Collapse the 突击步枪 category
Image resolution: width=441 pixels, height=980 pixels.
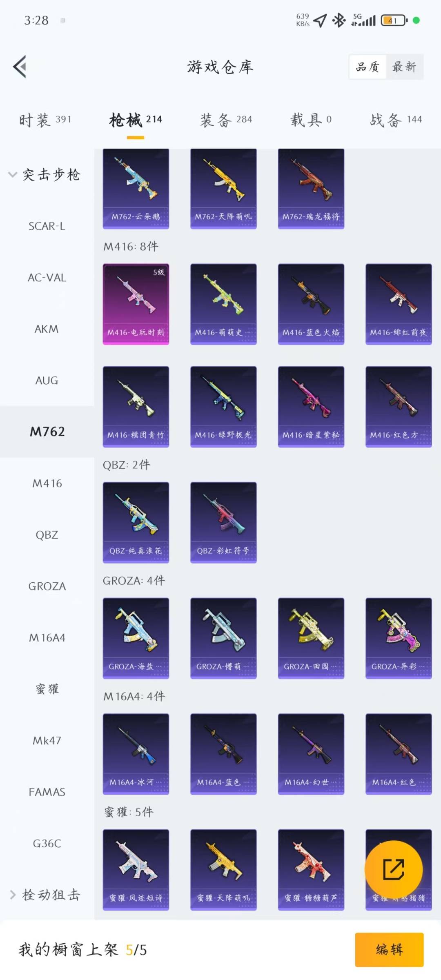(45, 175)
